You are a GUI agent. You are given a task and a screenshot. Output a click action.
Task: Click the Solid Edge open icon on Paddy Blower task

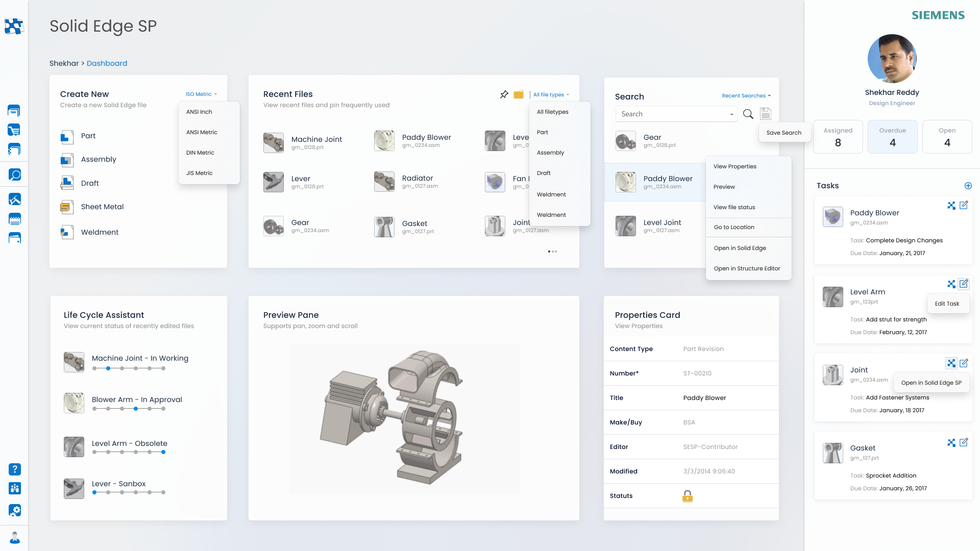[x=951, y=206]
